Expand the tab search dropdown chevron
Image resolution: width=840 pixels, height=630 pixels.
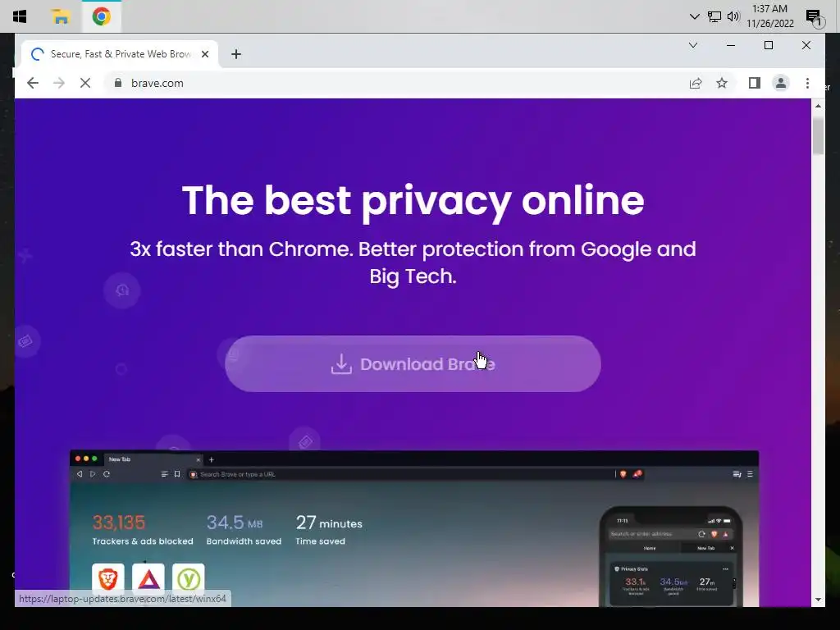pos(692,45)
